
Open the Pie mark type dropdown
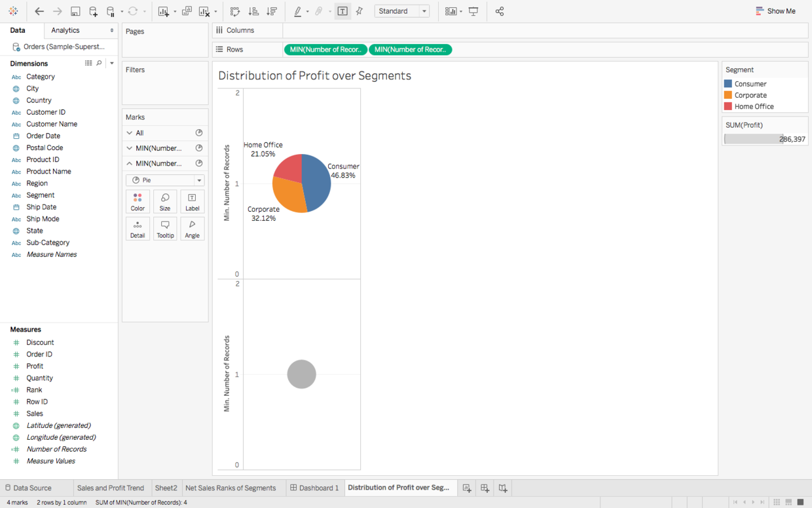165,180
